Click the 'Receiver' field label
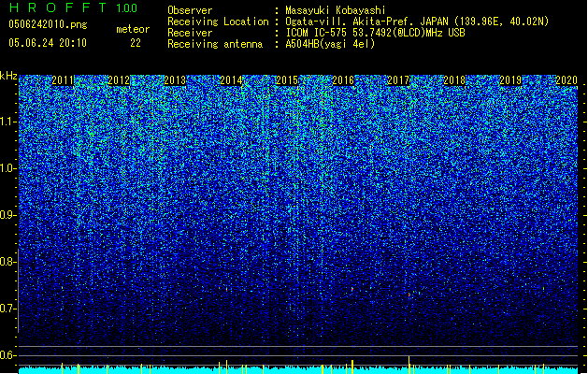 190,33
